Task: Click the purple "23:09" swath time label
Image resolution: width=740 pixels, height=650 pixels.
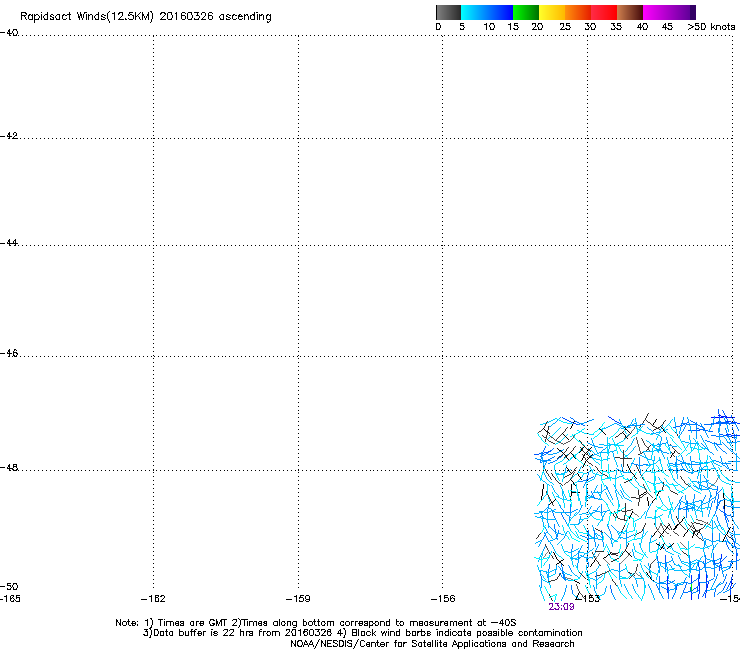Action: [561, 607]
